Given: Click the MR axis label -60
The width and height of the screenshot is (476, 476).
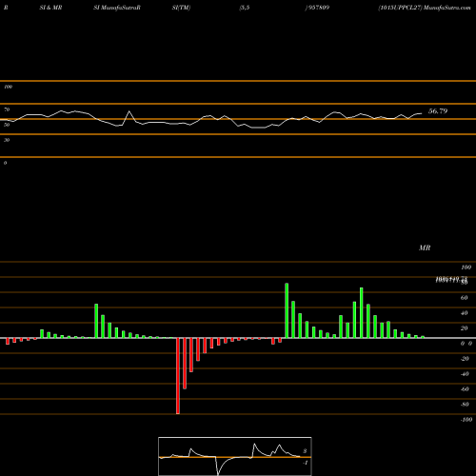Looking at the screenshot, I should click(x=465, y=389).
